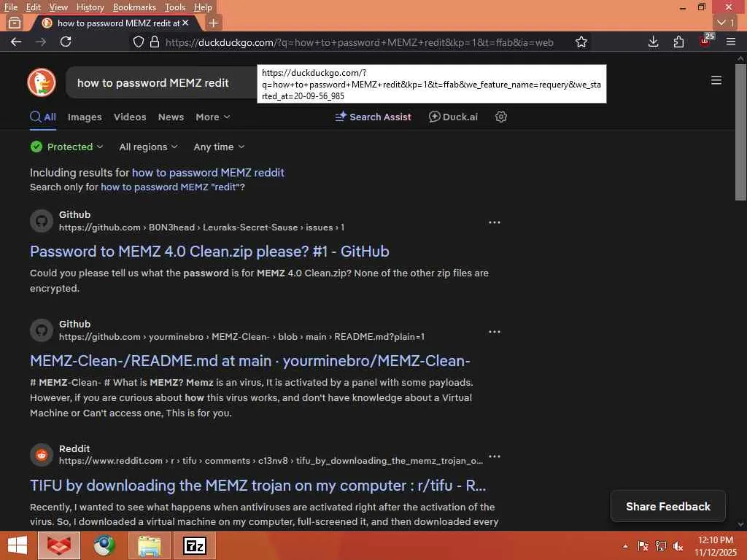The height and width of the screenshot is (560, 747).
Task: Open the Bookmarks menu
Action: click(134, 7)
